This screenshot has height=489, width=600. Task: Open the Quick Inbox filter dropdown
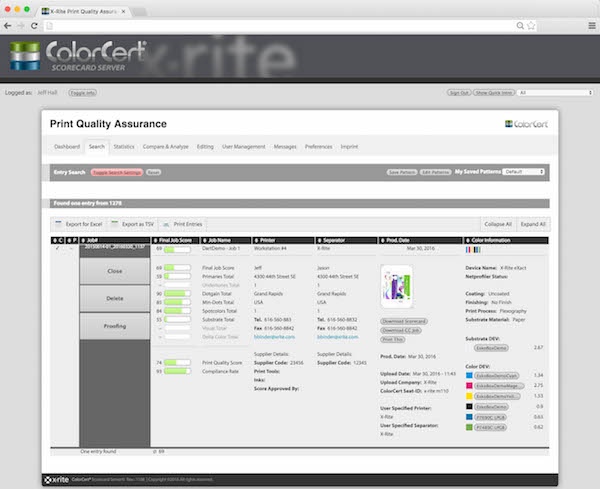coord(555,93)
